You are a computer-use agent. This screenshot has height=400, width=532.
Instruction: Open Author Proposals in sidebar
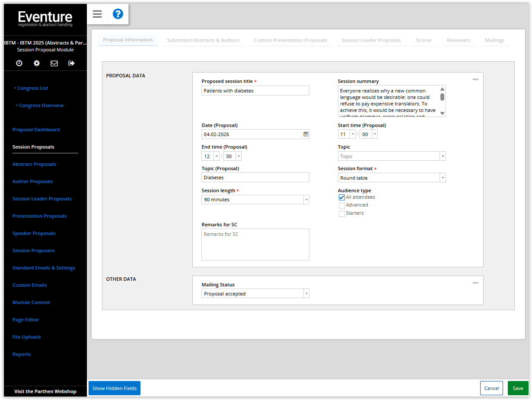point(32,181)
